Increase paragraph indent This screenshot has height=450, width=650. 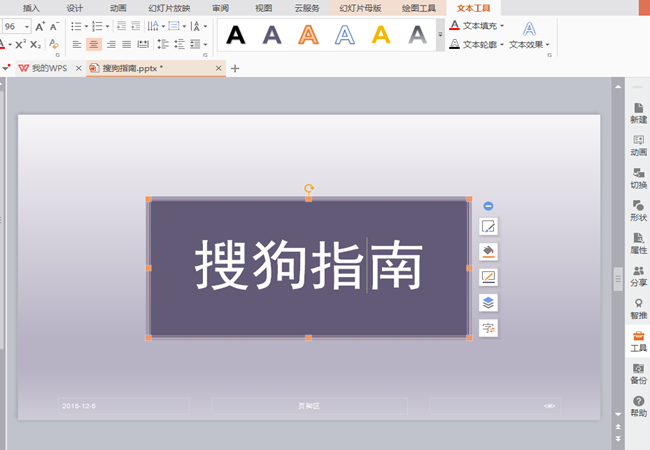[136, 26]
